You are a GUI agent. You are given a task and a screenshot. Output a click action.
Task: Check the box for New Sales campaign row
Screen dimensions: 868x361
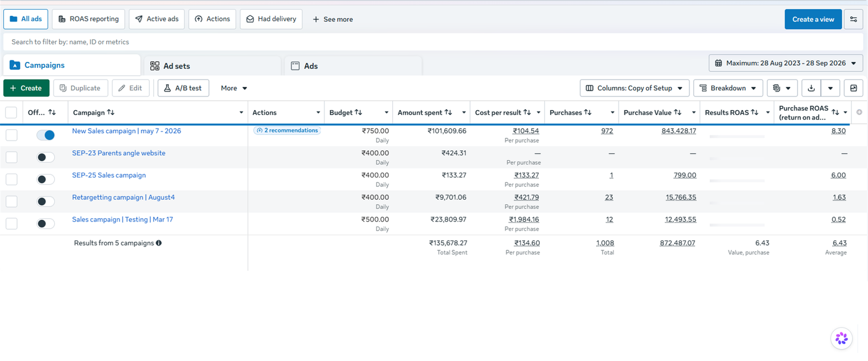click(x=11, y=135)
